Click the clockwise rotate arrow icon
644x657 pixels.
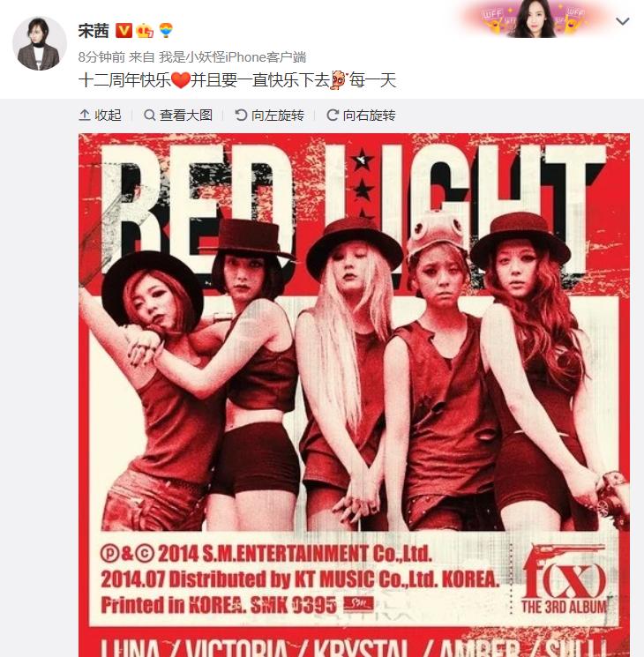point(333,115)
